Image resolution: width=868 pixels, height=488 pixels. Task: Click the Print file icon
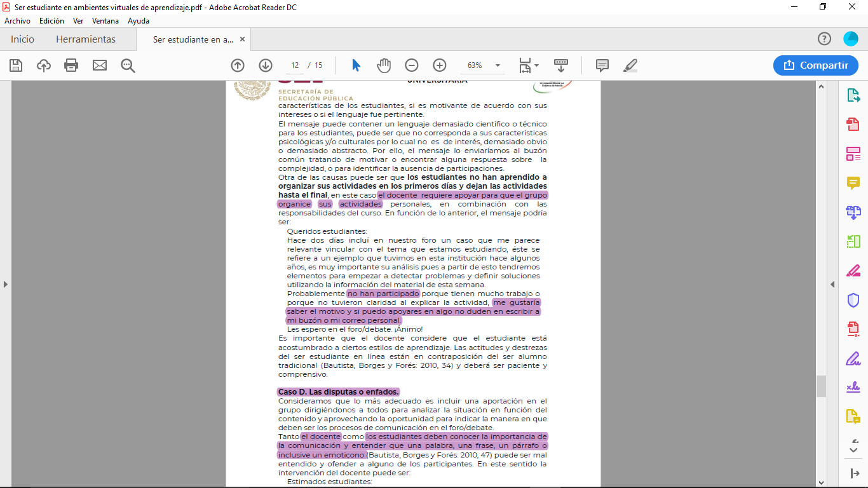71,65
